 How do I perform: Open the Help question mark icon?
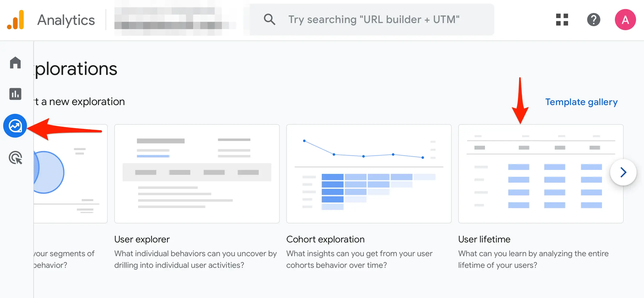tap(593, 20)
